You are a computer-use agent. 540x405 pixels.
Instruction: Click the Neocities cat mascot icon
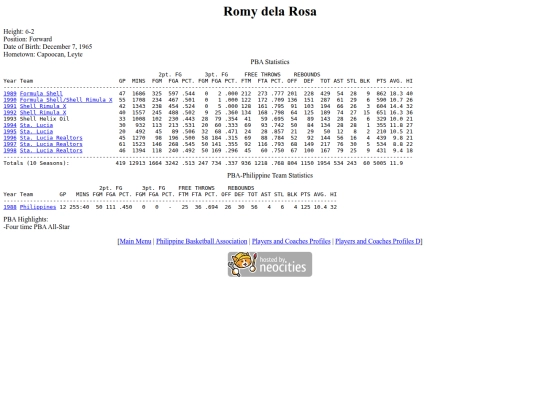(243, 264)
